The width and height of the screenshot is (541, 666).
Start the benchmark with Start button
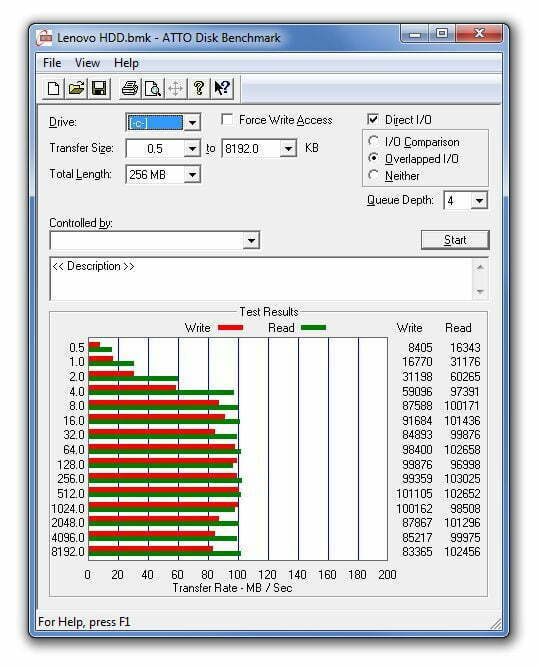(x=455, y=240)
